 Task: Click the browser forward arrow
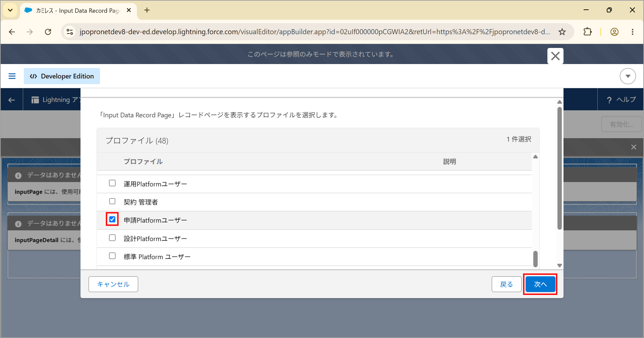click(x=30, y=32)
